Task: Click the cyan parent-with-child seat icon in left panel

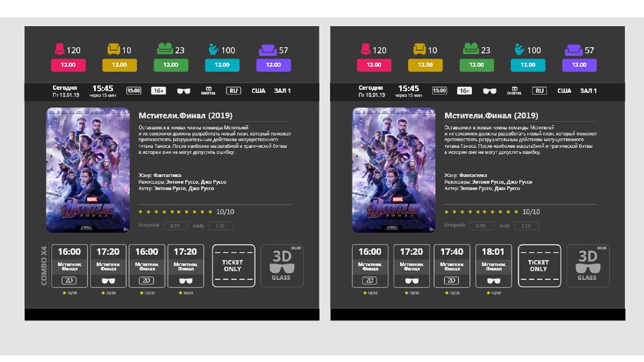Action: click(213, 49)
